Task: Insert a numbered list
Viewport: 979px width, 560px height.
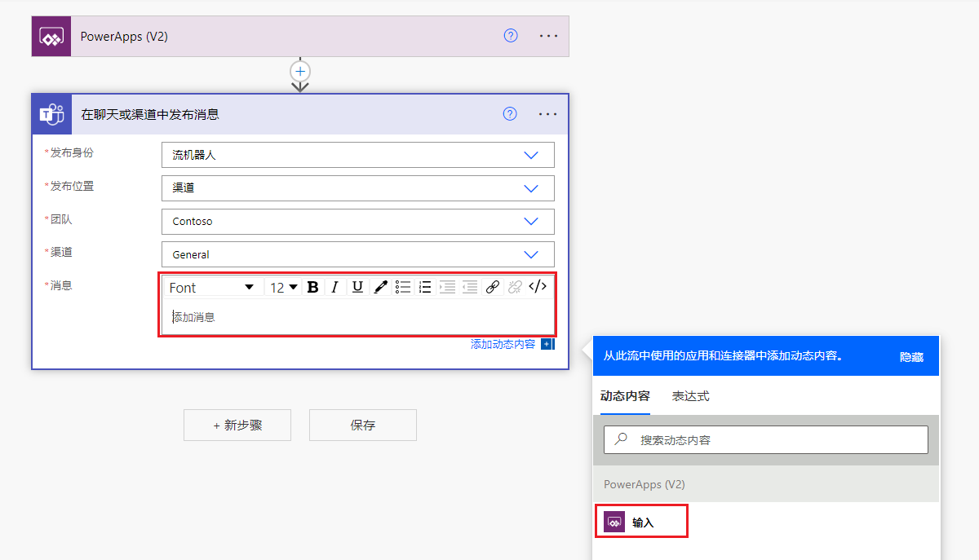Action: [425, 287]
